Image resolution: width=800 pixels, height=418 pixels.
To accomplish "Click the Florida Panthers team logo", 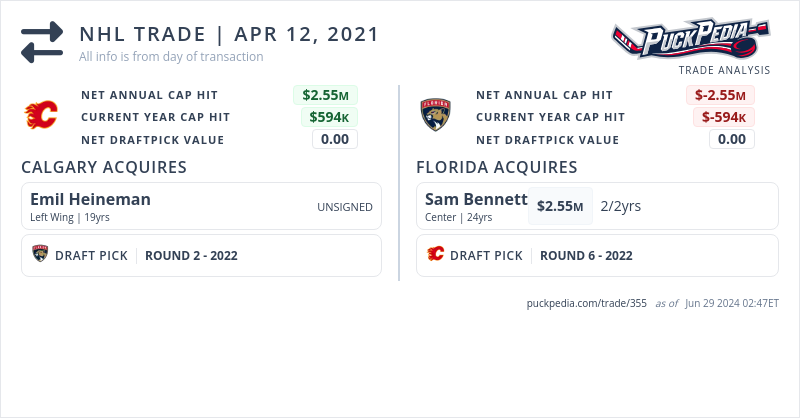I will pos(436,116).
